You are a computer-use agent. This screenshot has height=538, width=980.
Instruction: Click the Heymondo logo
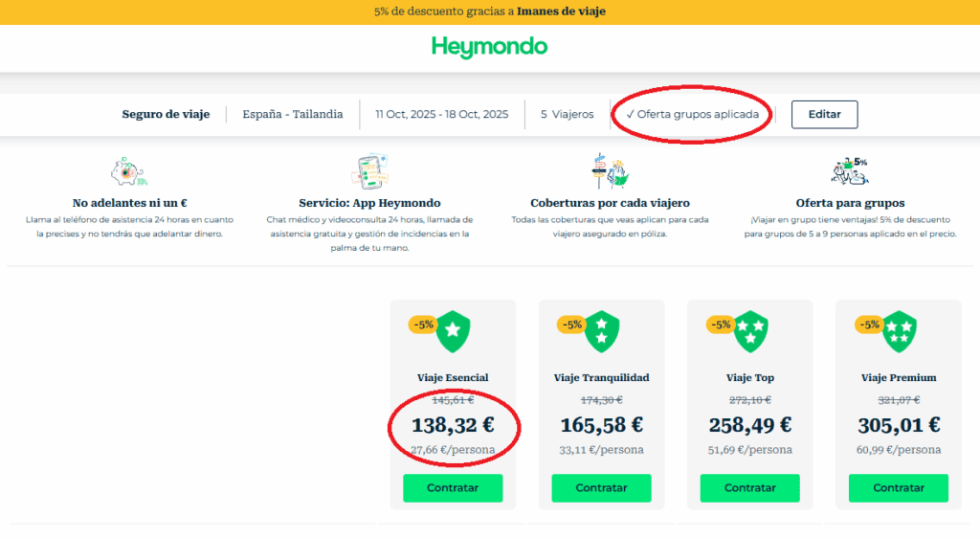coord(489,47)
